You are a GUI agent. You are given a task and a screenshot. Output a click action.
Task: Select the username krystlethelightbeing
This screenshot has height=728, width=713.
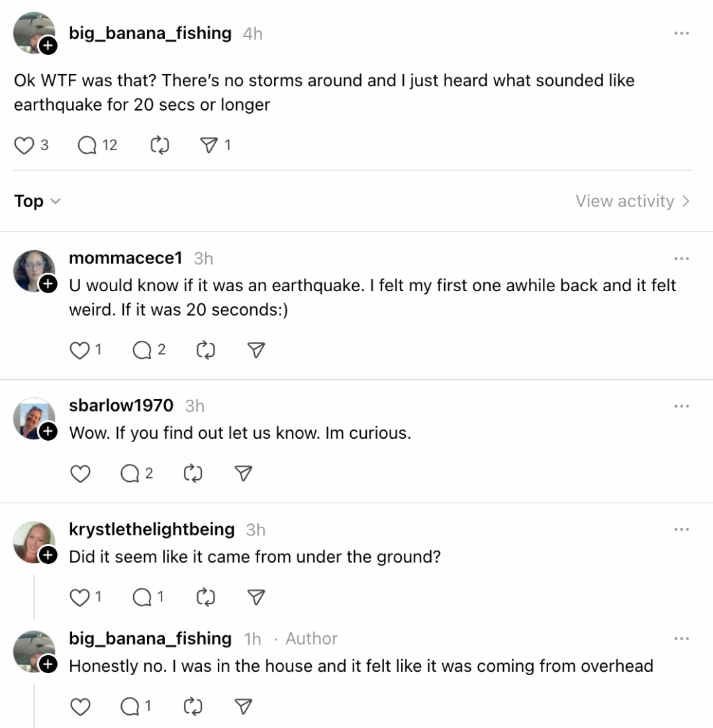[x=152, y=529]
